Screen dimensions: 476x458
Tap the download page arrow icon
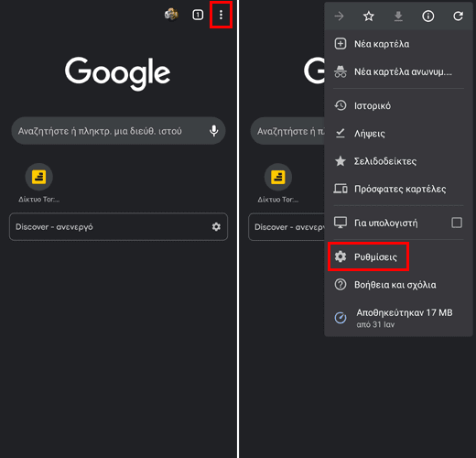(398, 16)
